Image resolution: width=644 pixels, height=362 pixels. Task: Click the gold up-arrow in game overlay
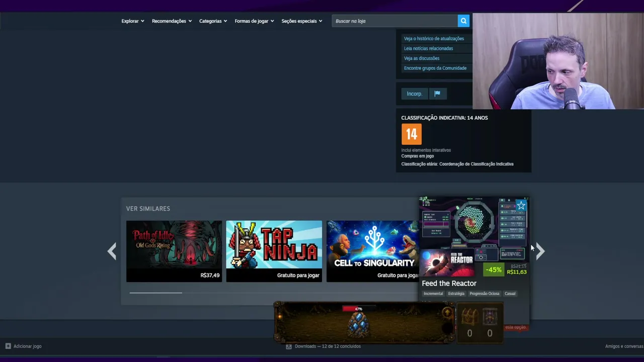(446, 313)
